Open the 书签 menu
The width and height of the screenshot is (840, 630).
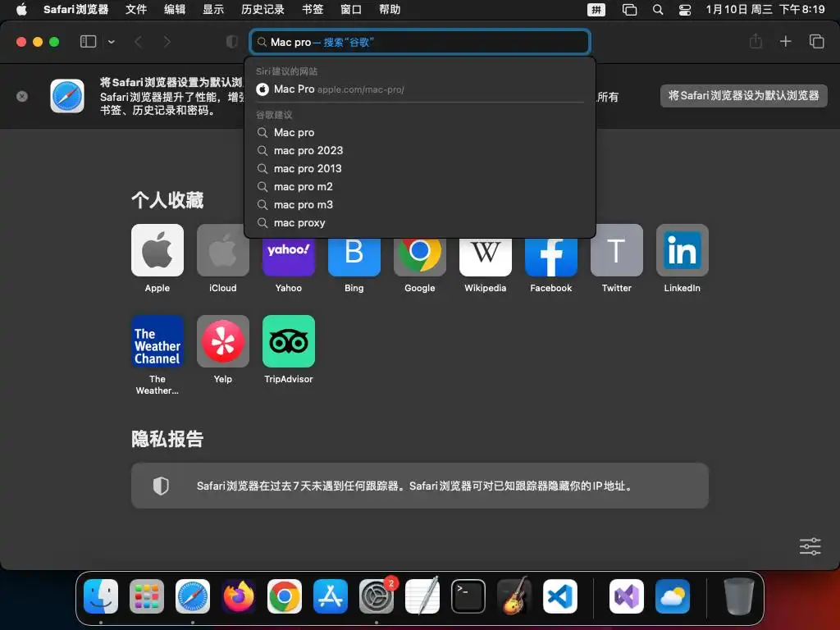[x=313, y=9]
